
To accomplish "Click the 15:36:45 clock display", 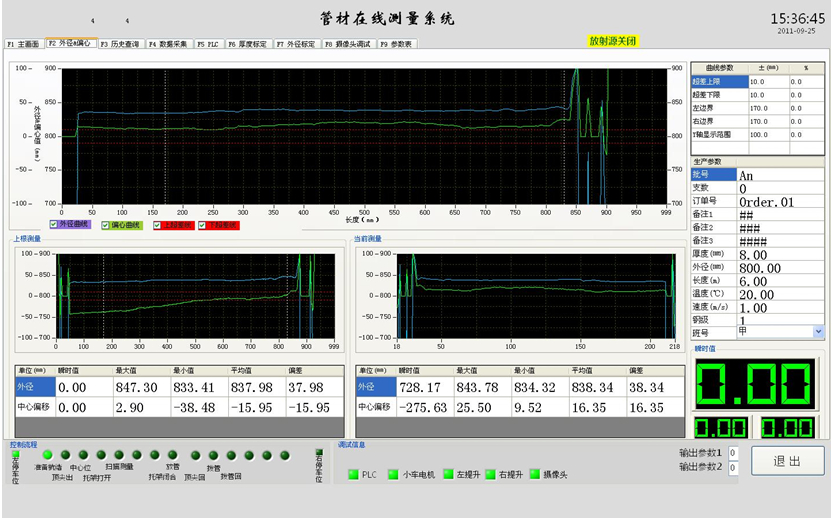I will [798, 19].
